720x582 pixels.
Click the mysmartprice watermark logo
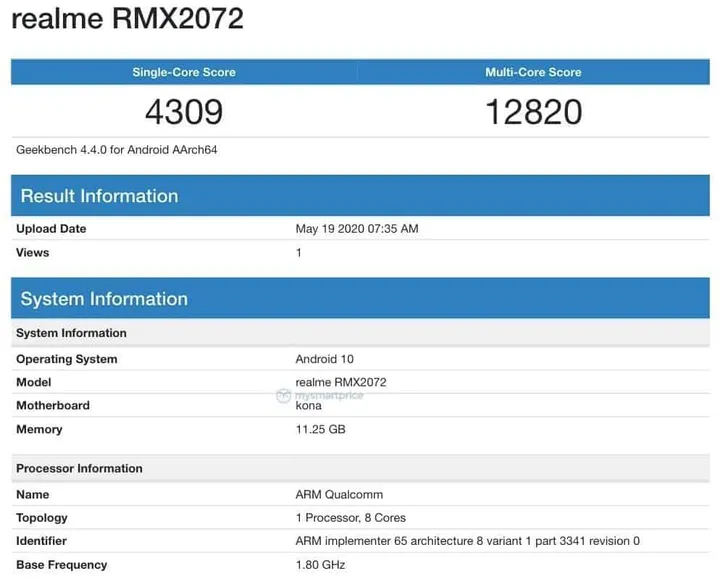[320, 396]
